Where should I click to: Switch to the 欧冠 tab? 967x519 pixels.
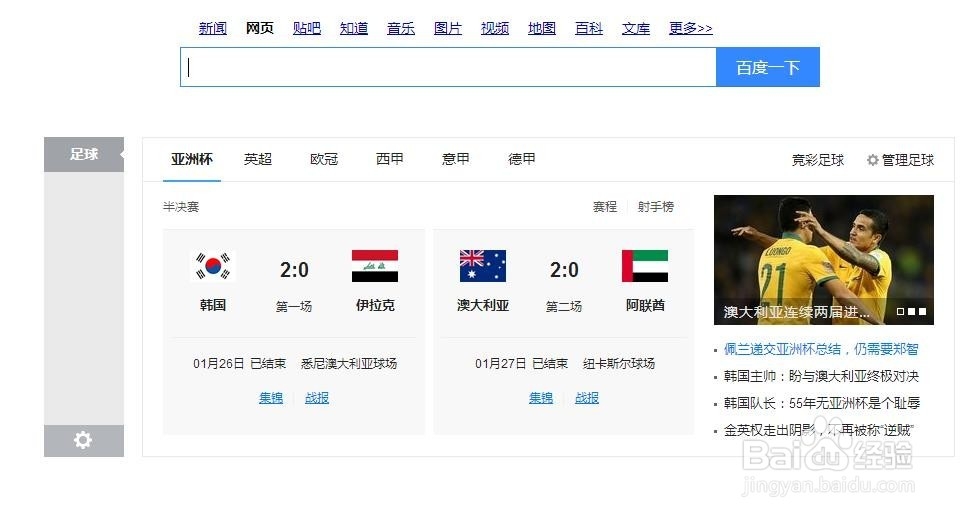coord(324,159)
